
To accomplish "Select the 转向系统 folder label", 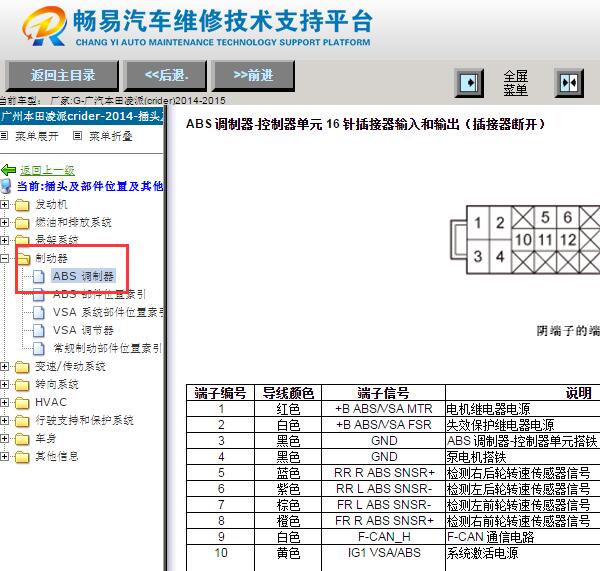I will tap(57, 384).
